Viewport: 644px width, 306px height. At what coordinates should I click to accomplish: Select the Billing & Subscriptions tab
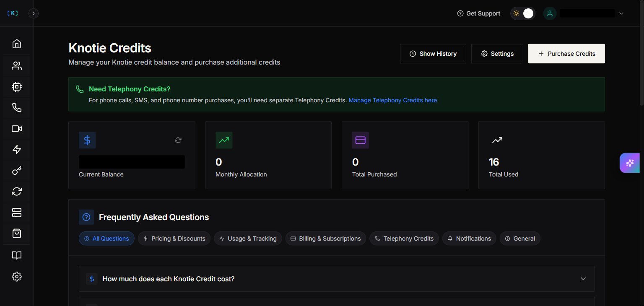(x=326, y=239)
